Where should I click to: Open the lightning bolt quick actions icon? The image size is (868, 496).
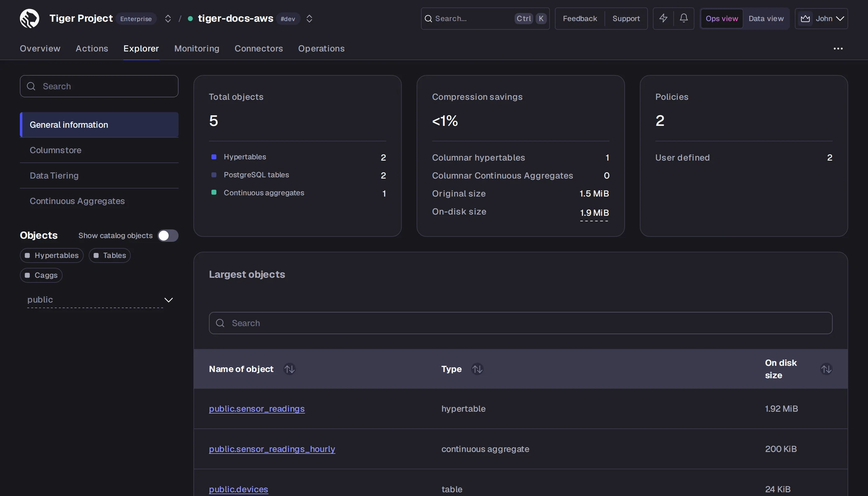click(x=663, y=18)
